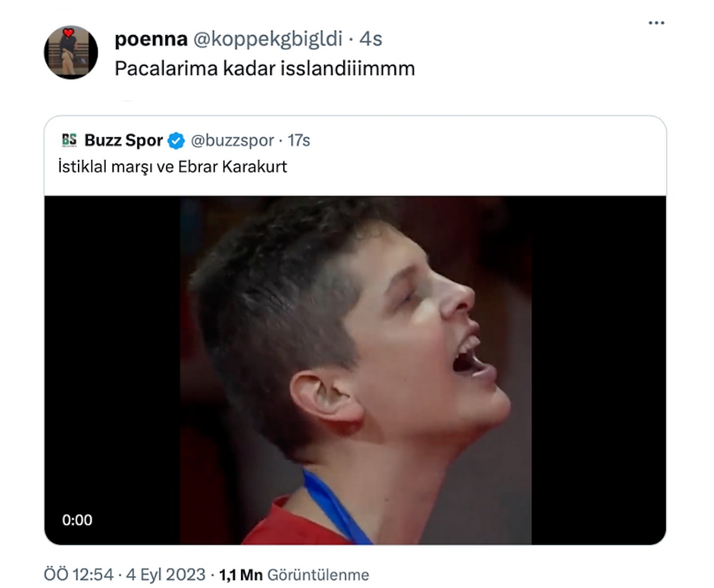Open the @buzzspor handle link
This screenshot has height=588, width=714.
coord(231,140)
